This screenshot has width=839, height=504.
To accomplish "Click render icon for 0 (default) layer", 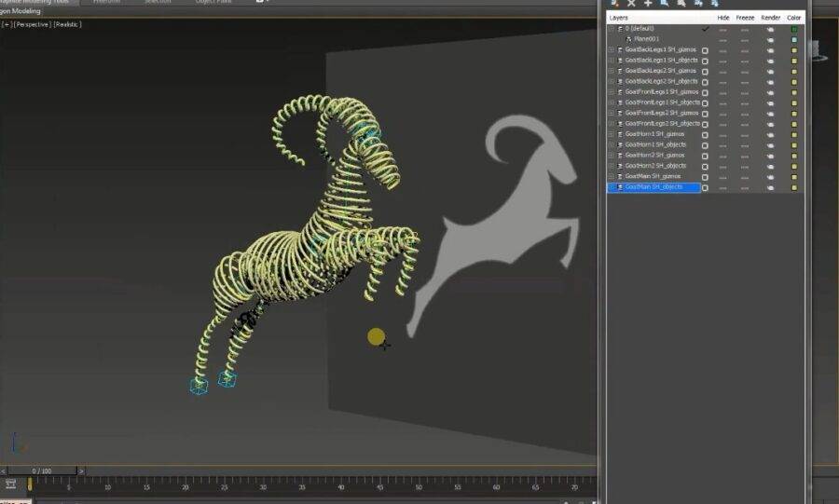I will [x=770, y=29].
